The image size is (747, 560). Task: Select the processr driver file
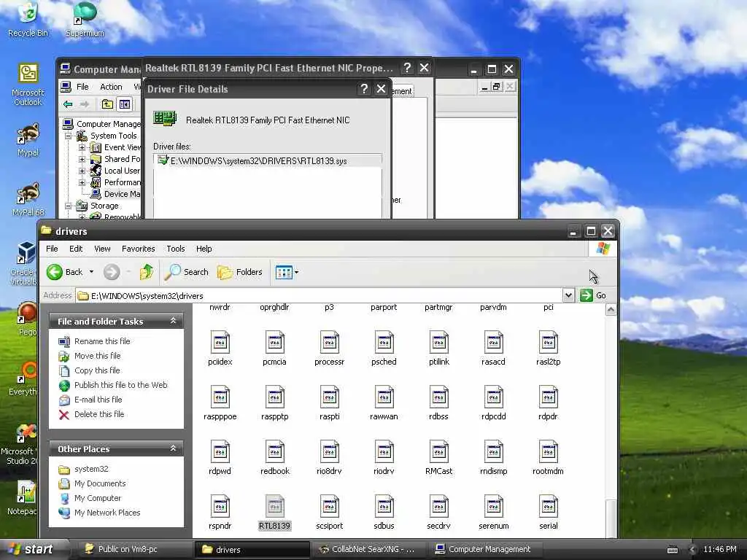tap(329, 348)
